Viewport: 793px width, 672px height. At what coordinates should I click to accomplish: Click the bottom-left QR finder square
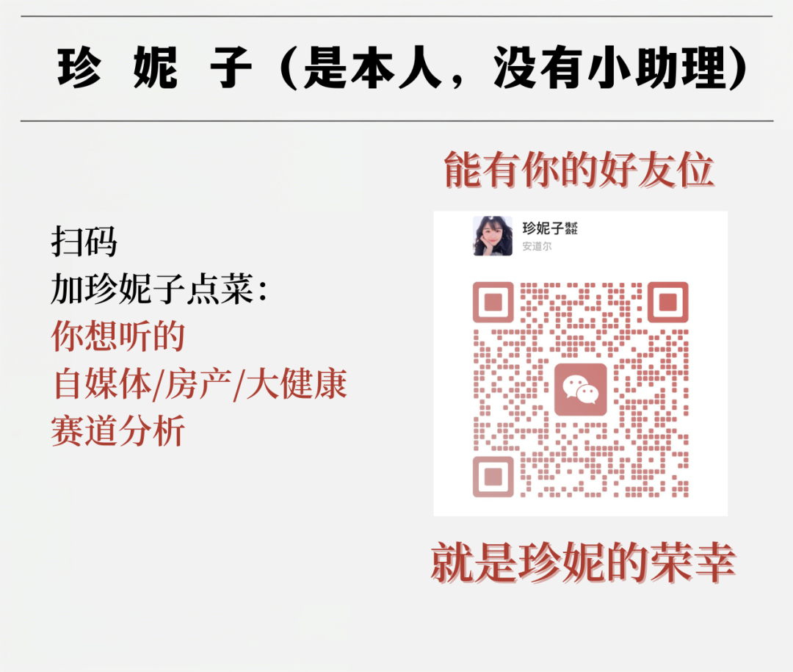pos(493,477)
